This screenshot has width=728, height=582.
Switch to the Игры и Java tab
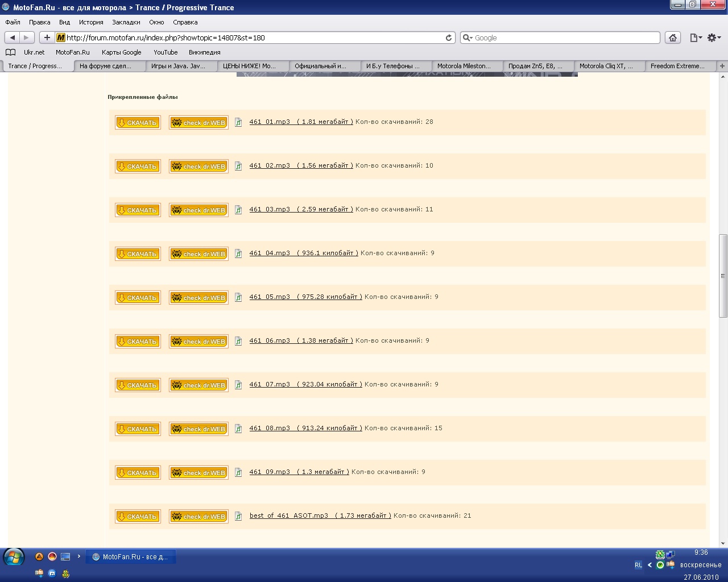tap(182, 66)
